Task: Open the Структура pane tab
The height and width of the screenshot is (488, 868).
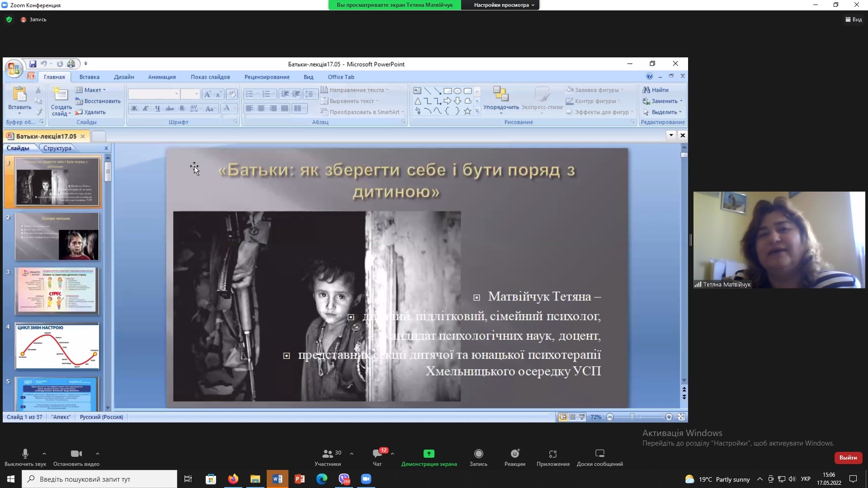Action: tap(57, 148)
